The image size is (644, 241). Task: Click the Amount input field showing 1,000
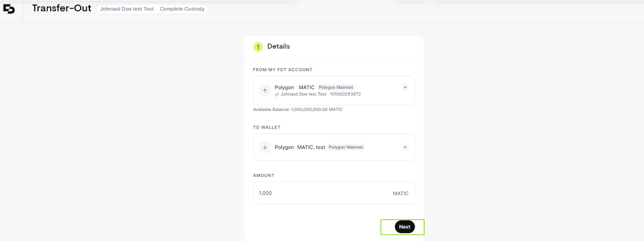[x=334, y=193]
